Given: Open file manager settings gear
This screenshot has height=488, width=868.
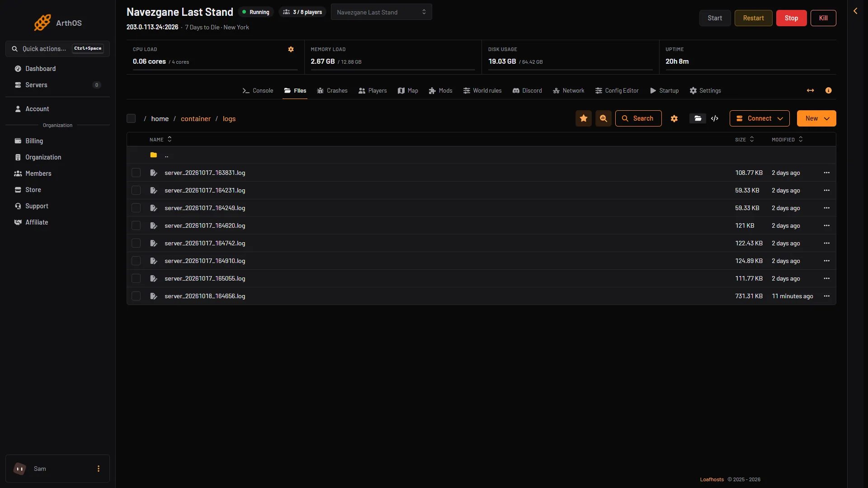Looking at the screenshot, I should pyautogui.click(x=674, y=118).
